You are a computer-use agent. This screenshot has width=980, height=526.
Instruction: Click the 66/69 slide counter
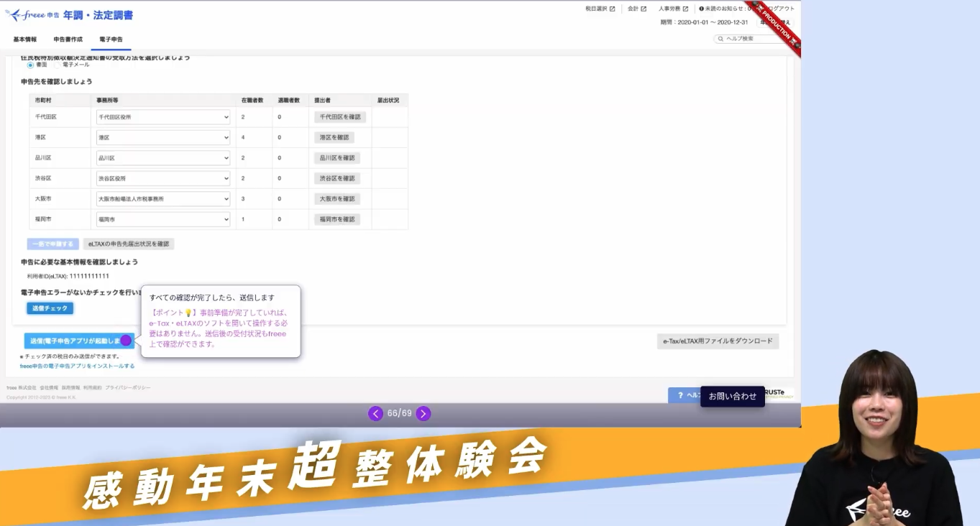[399, 413]
